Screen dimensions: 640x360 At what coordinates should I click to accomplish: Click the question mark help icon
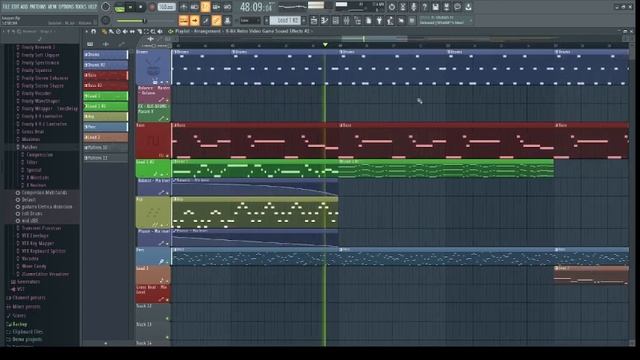[424, 7]
